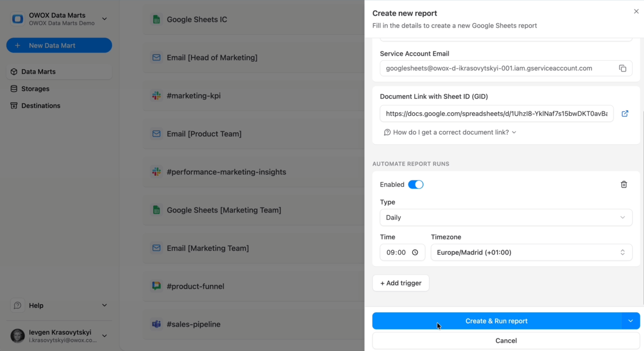Click the Email [Marketing Team] envelope icon

[x=157, y=248]
